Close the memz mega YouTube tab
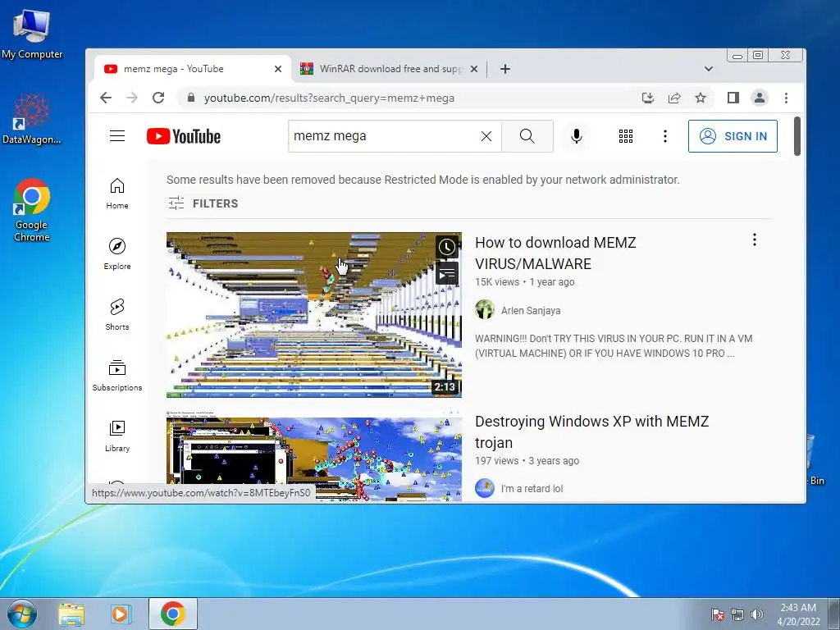 click(278, 69)
